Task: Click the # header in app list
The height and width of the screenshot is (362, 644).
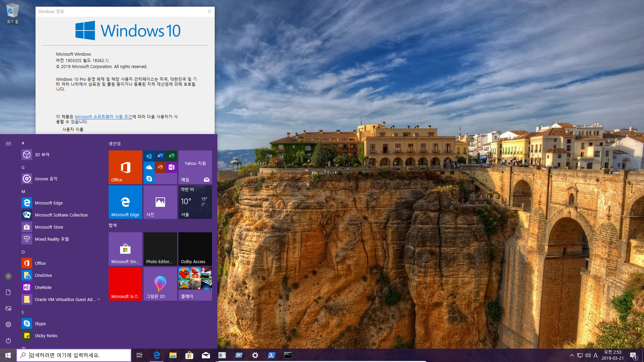Action: (23, 143)
